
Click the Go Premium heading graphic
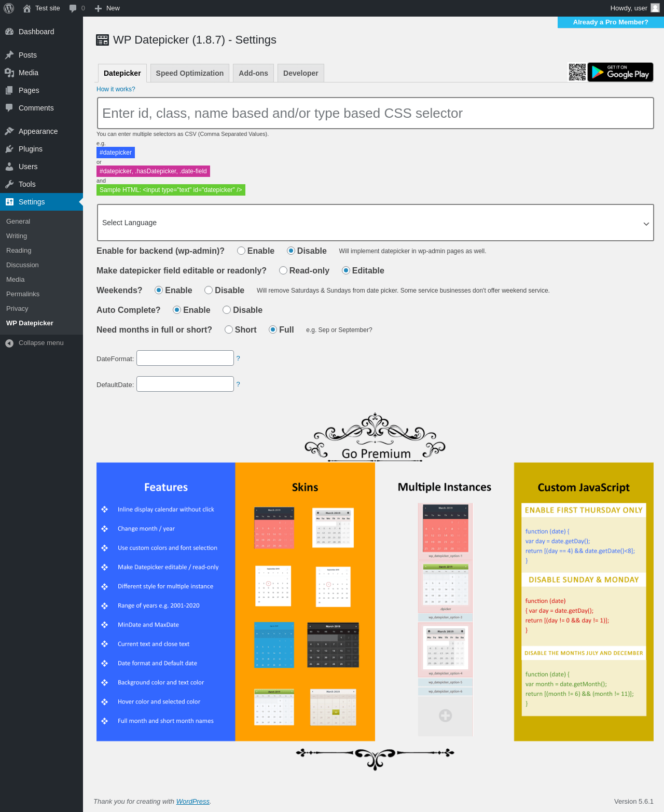(375, 437)
